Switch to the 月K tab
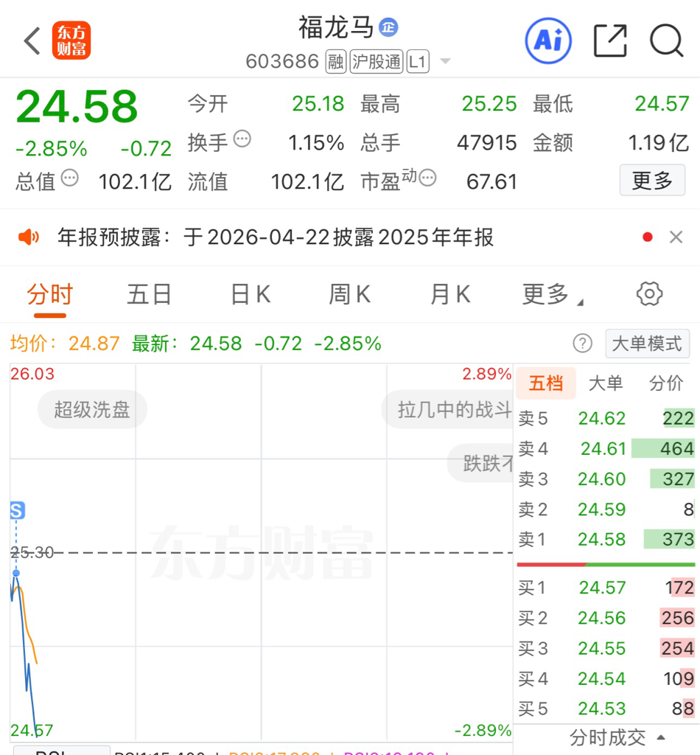Image resolution: width=700 pixels, height=755 pixels. click(450, 295)
